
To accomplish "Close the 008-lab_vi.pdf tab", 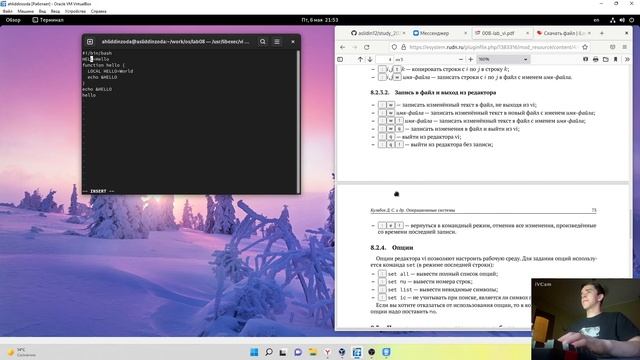I will (527, 33).
